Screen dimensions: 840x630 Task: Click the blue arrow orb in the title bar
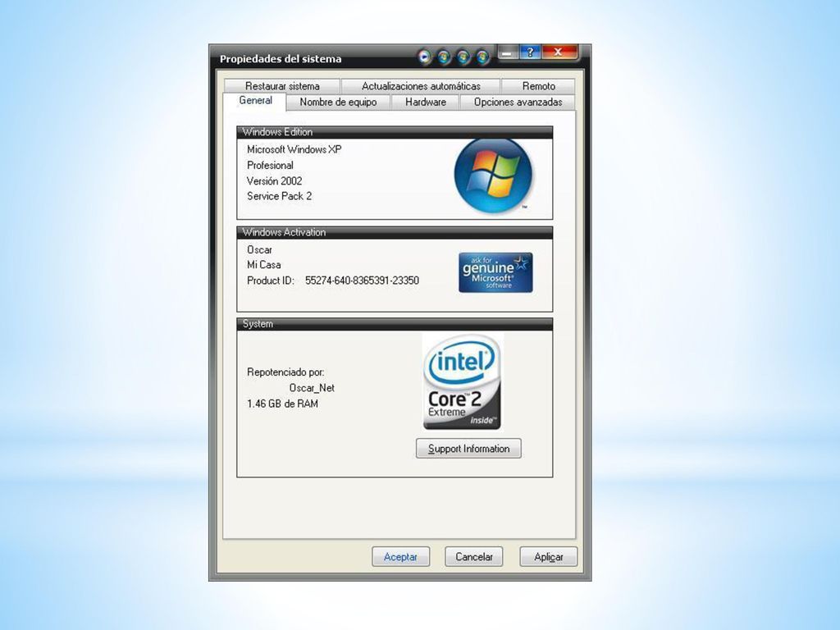[x=424, y=57]
